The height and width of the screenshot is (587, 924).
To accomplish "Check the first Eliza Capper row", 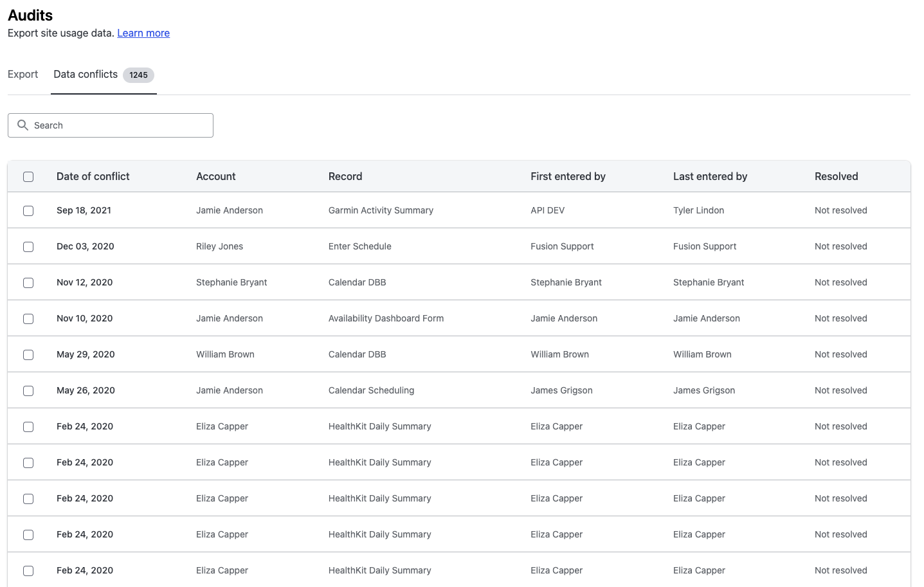I will [x=28, y=426].
